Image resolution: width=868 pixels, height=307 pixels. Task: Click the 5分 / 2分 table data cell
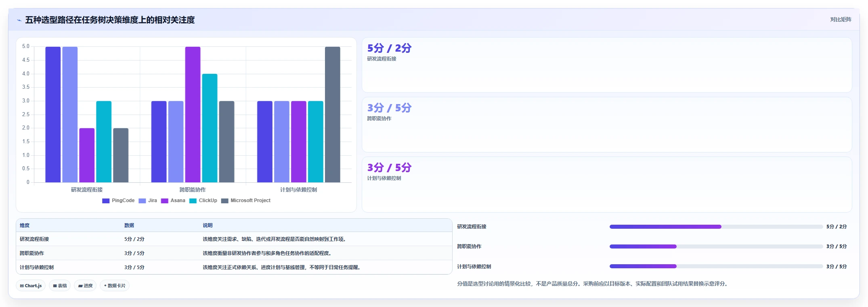(x=134, y=239)
